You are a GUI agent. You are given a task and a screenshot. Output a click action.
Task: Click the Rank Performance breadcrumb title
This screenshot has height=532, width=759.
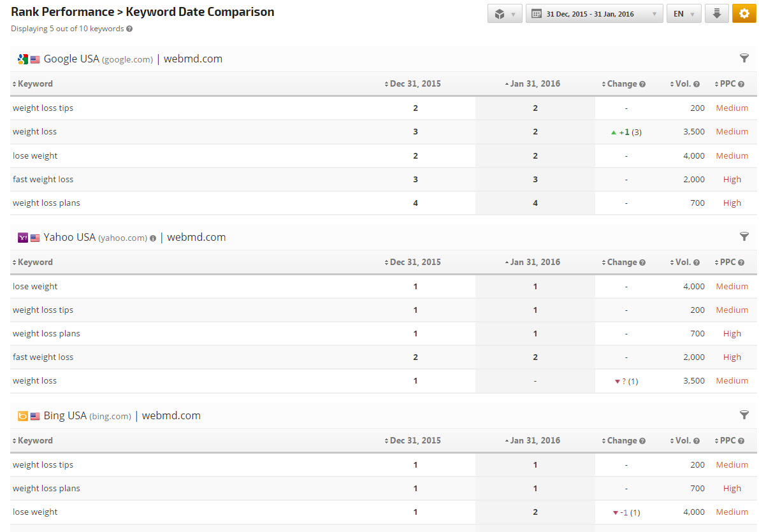coord(62,11)
